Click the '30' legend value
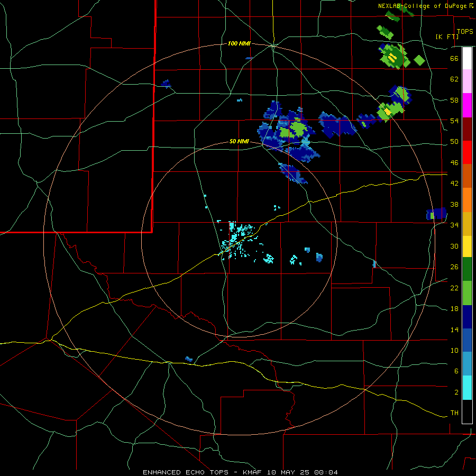Viewport: 476px width, 476px height. tap(454, 246)
